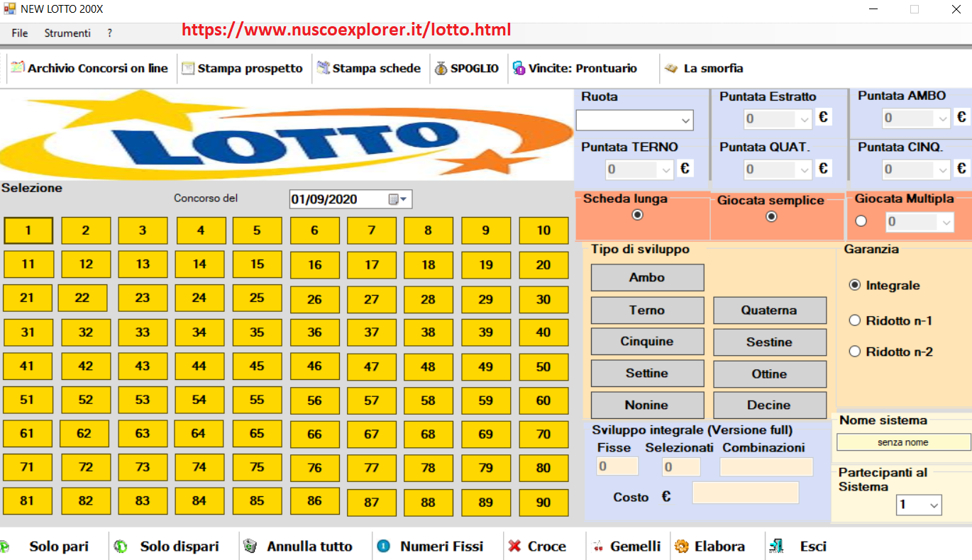
Task: Click the Archivio Concorsi on line icon
Action: click(x=17, y=68)
